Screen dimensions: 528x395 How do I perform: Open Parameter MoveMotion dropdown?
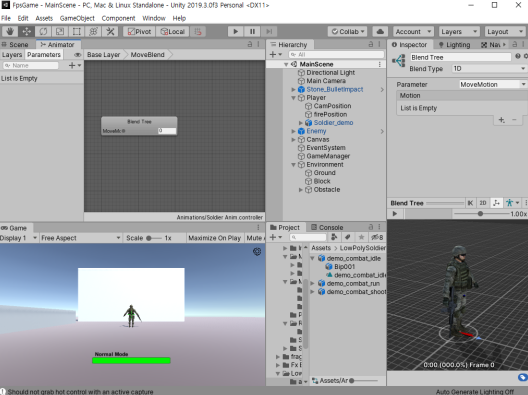(x=493, y=85)
